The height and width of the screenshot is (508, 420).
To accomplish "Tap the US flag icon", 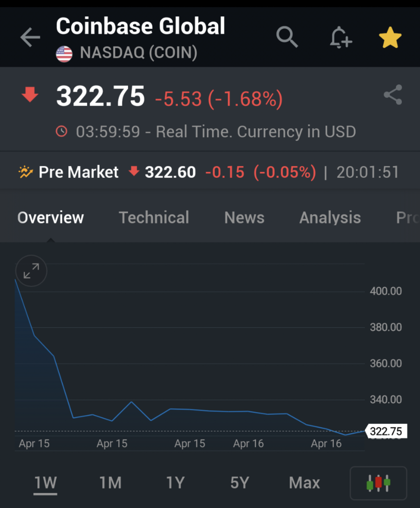I will point(64,54).
